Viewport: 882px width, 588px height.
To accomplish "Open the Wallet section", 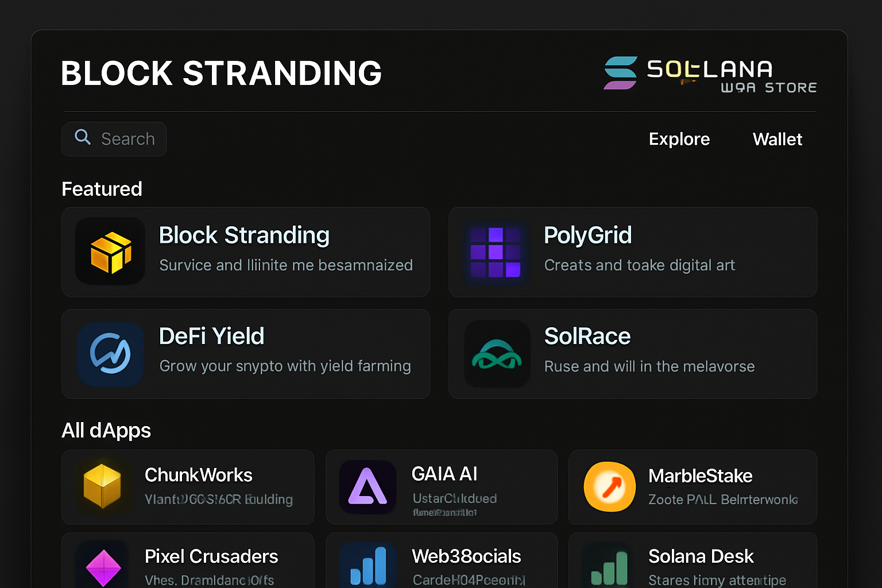I will [777, 139].
